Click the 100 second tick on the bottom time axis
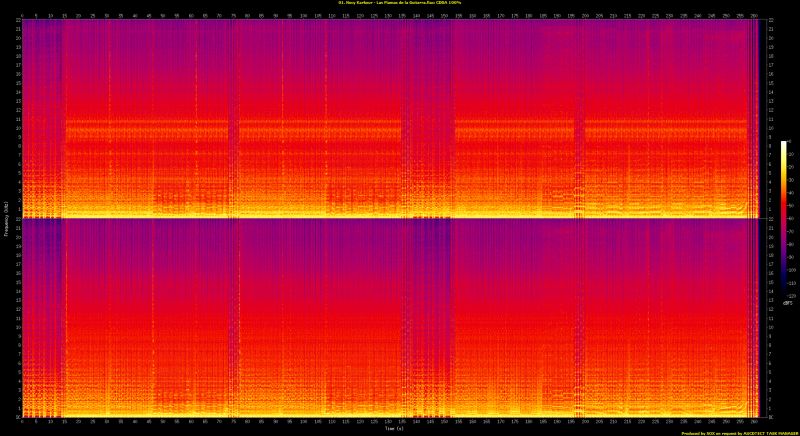 tap(306, 421)
